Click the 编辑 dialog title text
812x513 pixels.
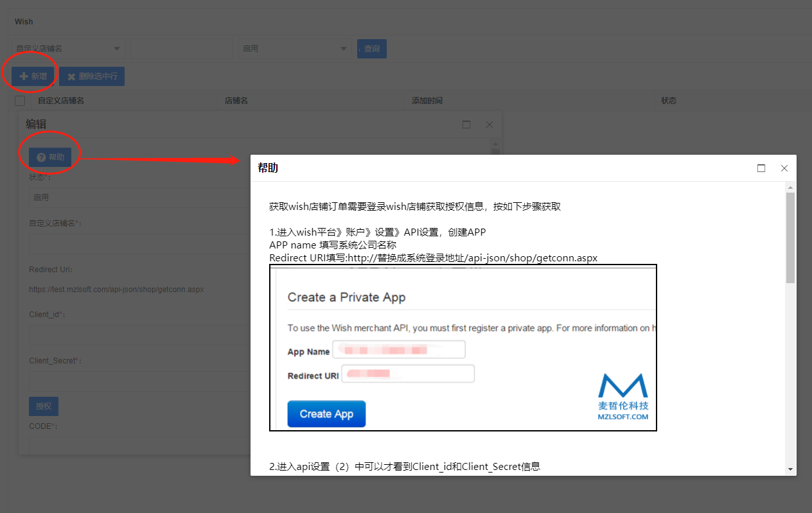coord(36,124)
